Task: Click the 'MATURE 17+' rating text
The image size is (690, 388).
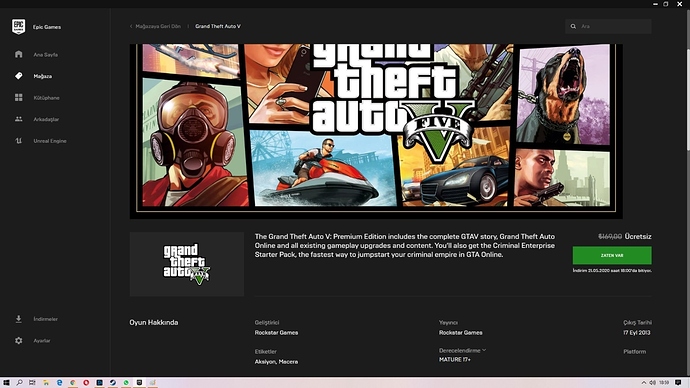Action: 455,359
